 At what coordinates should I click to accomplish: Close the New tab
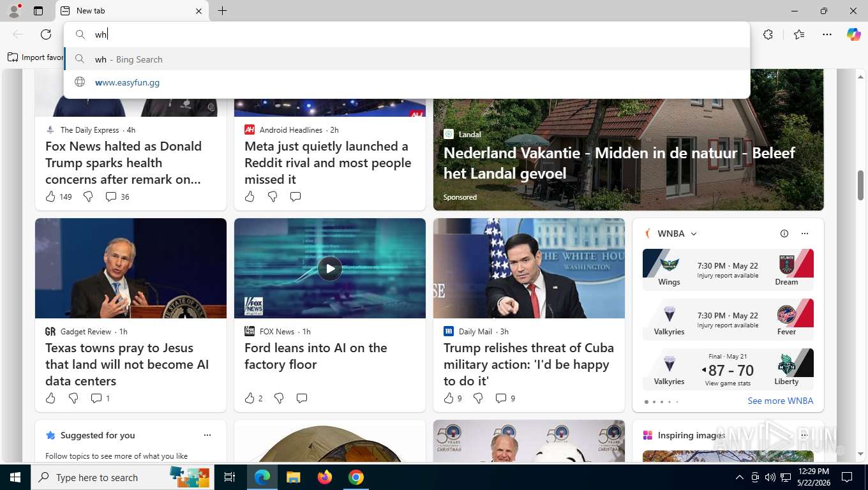coord(198,11)
